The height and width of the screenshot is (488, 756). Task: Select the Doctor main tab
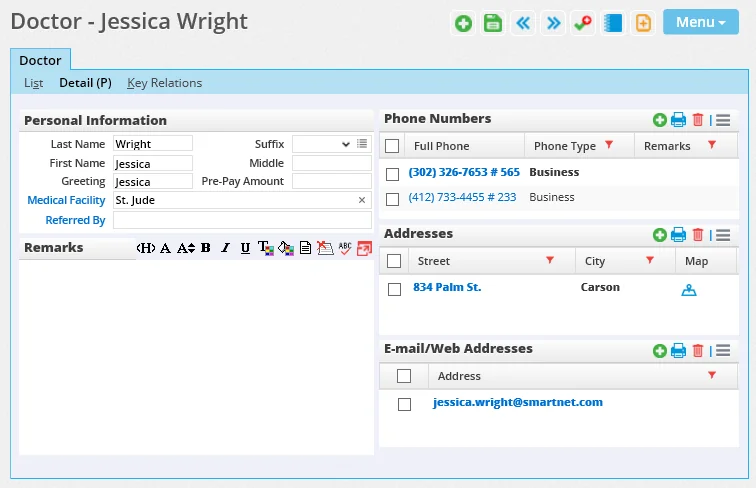[40, 60]
